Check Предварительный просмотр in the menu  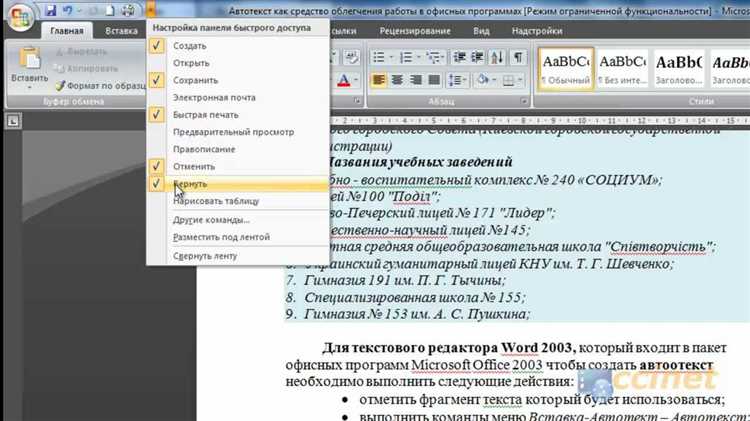(238, 132)
